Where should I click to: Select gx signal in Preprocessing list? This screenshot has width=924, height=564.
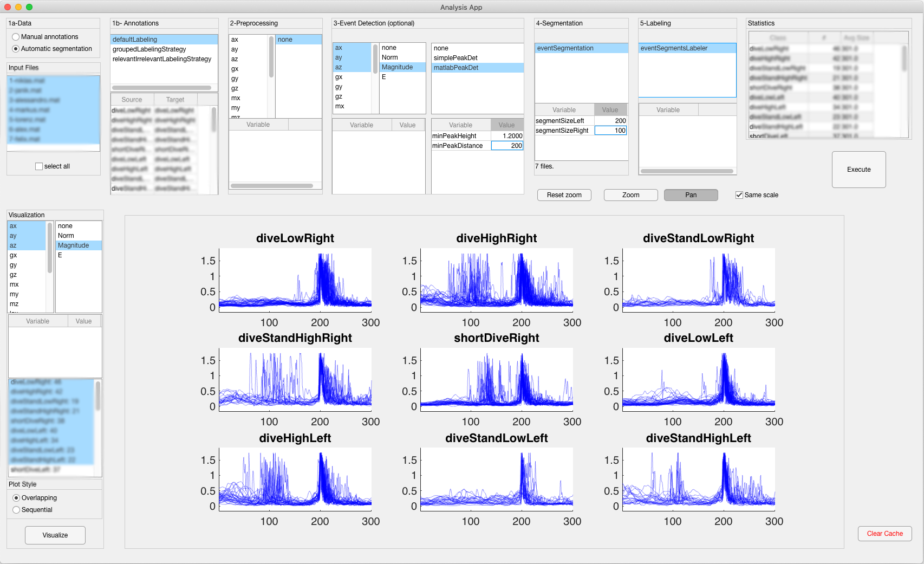(248, 69)
